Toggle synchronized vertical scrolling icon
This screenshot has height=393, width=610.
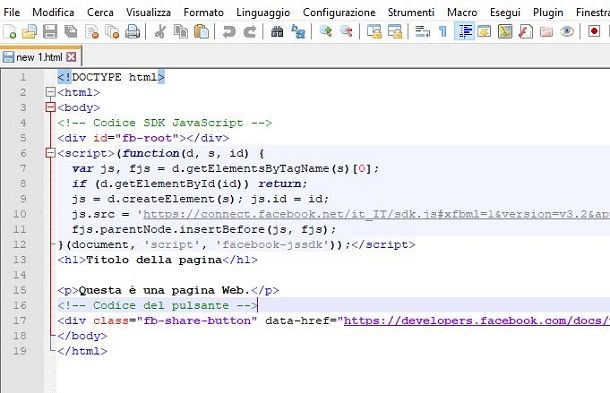pyautogui.click(x=374, y=32)
